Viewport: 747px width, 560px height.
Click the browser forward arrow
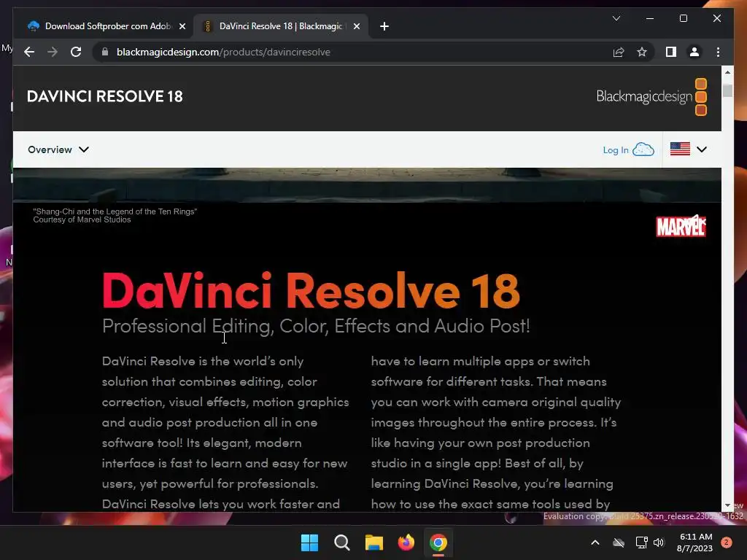(x=53, y=52)
